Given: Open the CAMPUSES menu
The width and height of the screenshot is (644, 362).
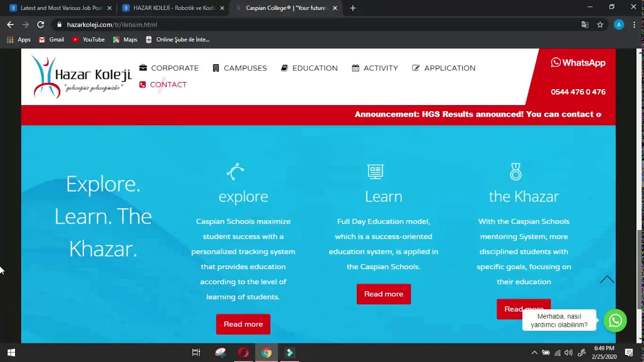Looking at the screenshot, I should tap(239, 68).
